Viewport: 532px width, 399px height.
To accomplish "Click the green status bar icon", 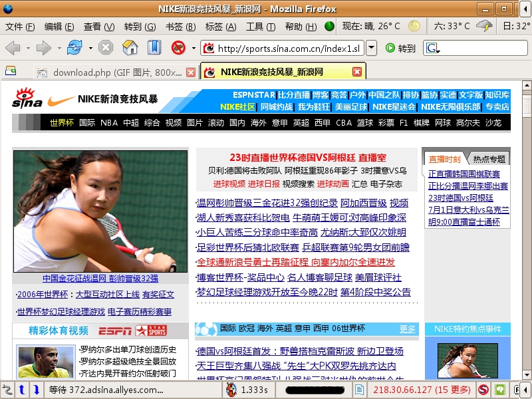I will (x=500, y=390).
